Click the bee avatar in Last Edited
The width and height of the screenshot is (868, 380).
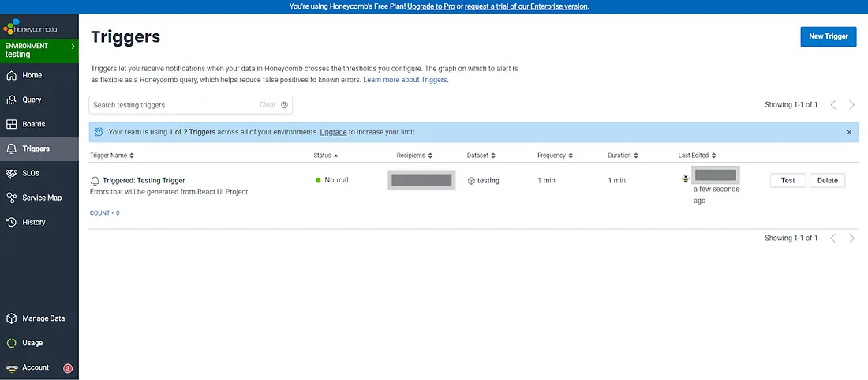[685, 179]
